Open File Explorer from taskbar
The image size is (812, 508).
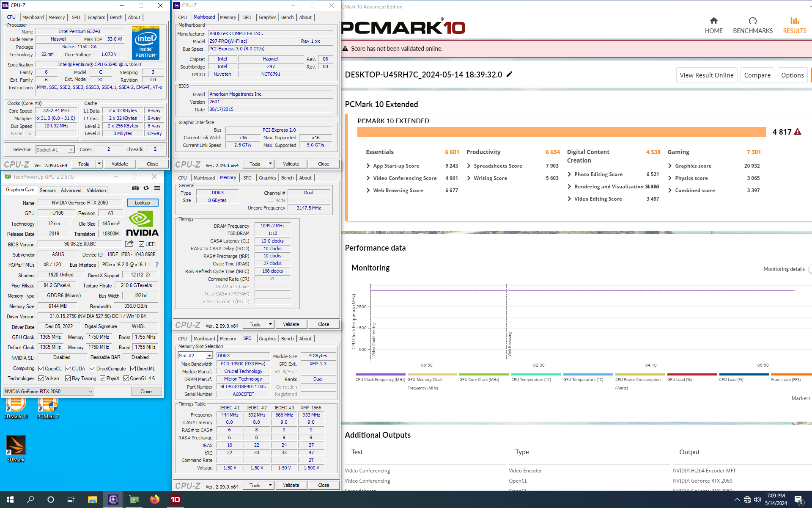[x=92, y=500]
